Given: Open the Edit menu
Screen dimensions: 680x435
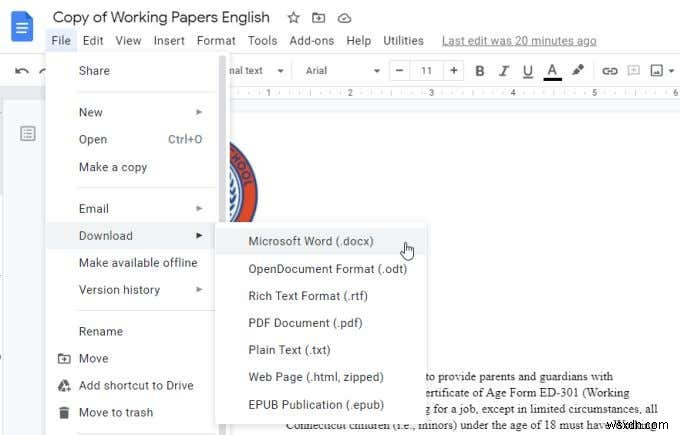Looking at the screenshot, I should pyautogui.click(x=93, y=41).
